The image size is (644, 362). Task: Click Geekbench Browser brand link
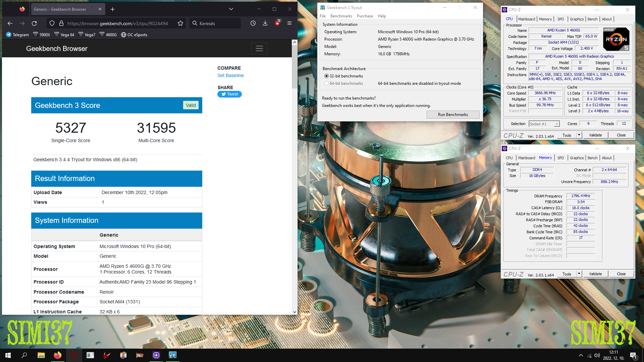pos(57,49)
